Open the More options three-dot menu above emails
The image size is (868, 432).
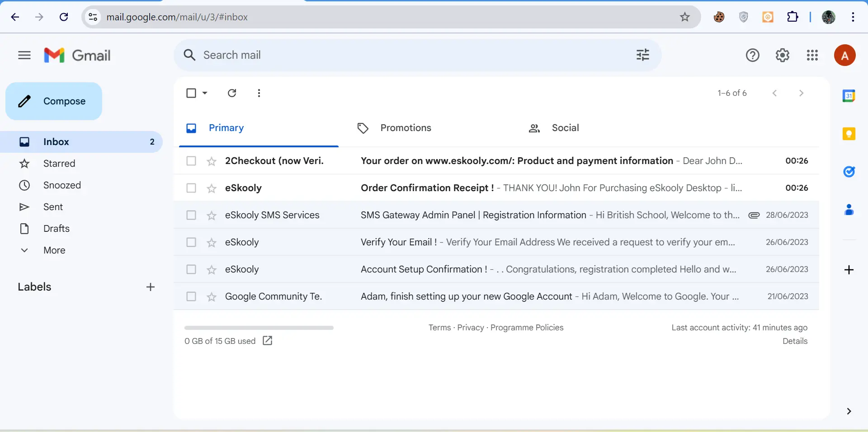point(259,93)
